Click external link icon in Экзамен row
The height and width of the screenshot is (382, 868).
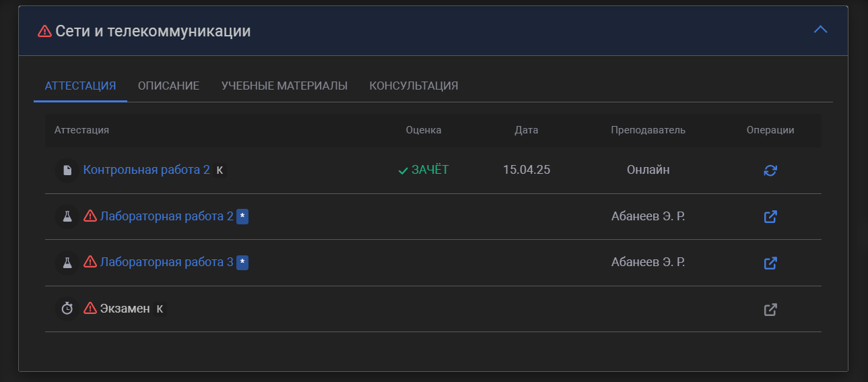coord(770,310)
